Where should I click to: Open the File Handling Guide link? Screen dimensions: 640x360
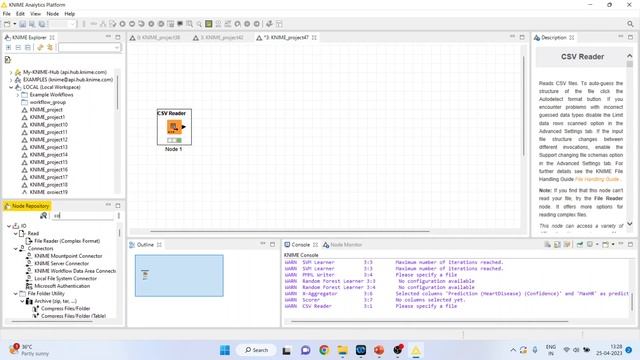click(x=597, y=179)
